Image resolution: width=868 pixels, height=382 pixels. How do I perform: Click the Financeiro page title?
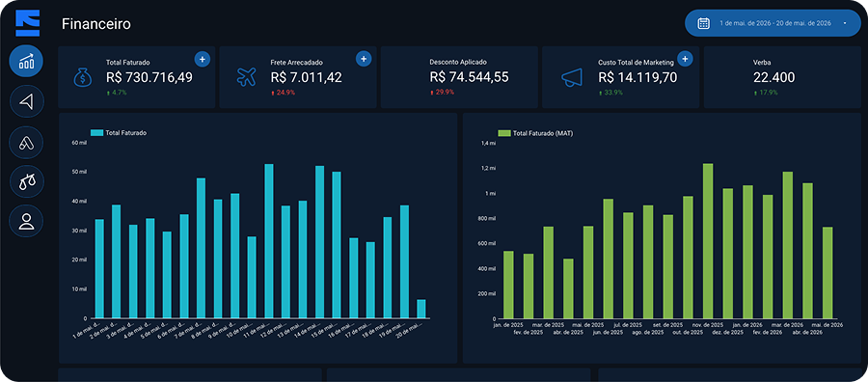click(x=96, y=24)
